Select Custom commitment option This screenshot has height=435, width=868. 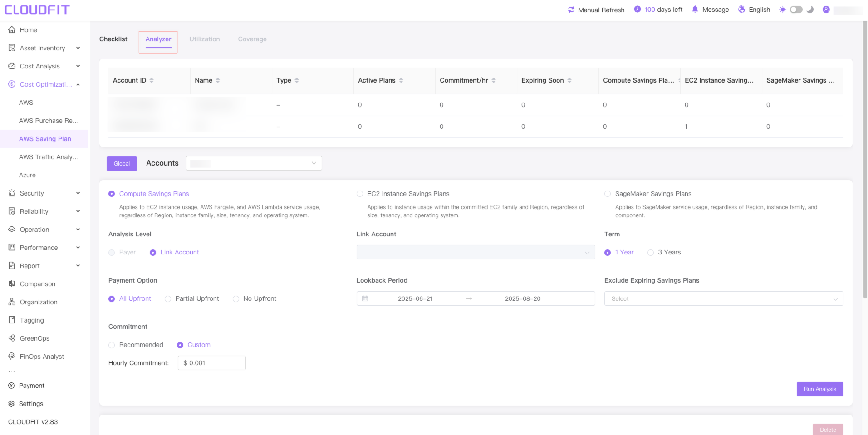tap(180, 345)
